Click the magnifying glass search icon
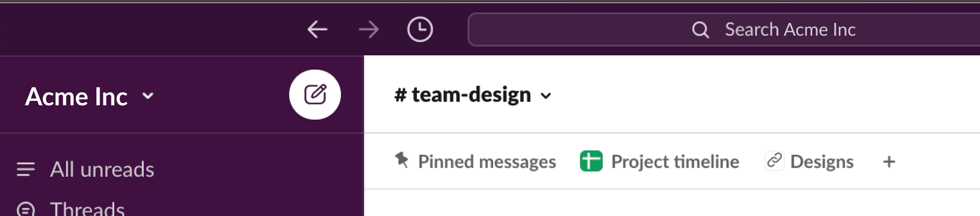The width and height of the screenshot is (980, 216). click(700, 30)
